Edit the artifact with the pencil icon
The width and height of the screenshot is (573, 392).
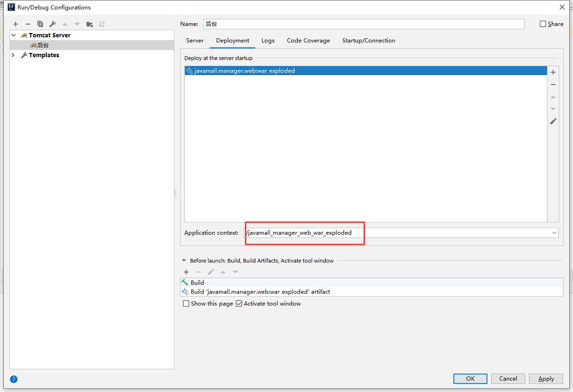point(553,121)
